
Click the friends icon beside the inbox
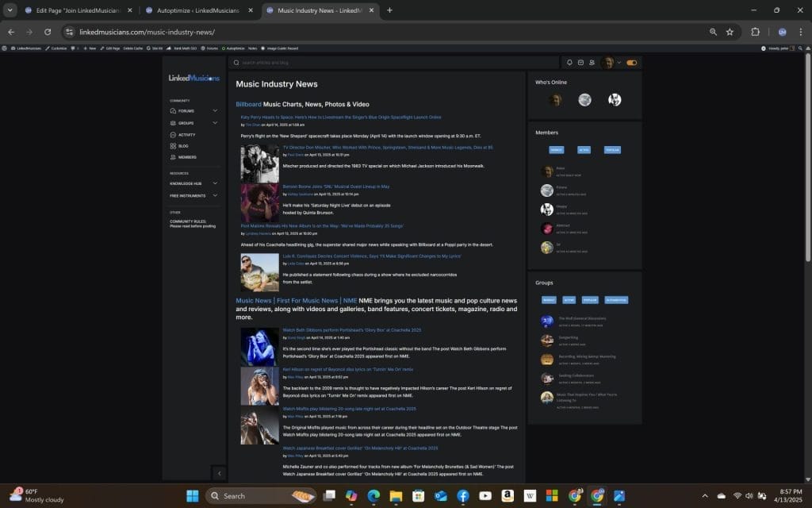(x=592, y=63)
